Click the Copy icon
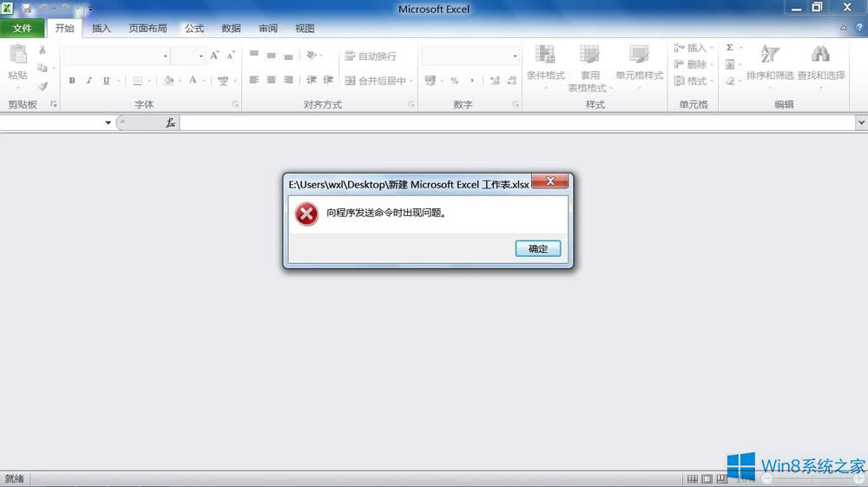Viewport: 868px width, 487px height. click(42, 68)
